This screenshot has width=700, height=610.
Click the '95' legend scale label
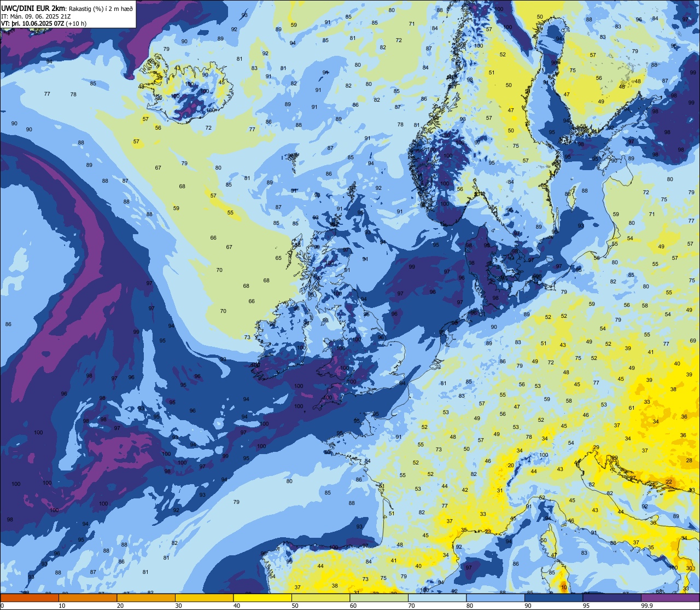(587, 606)
